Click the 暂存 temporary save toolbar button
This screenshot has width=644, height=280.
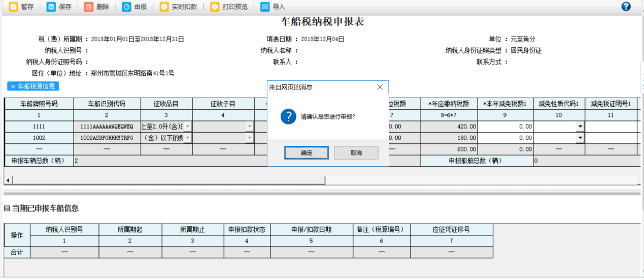(21, 7)
